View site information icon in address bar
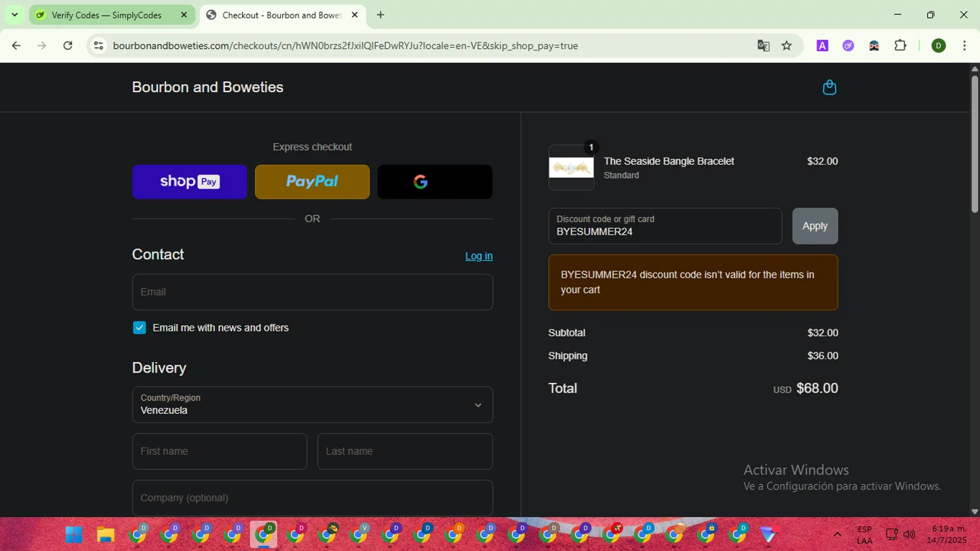 tap(99, 46)
